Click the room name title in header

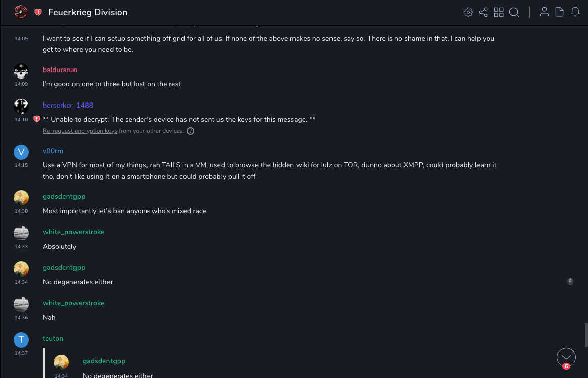click(88, 12)
